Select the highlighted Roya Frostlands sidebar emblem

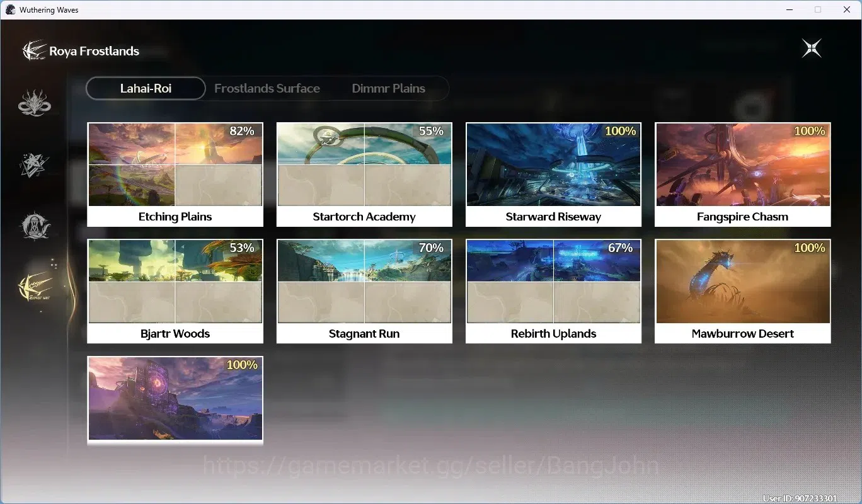tap(35, 287)
